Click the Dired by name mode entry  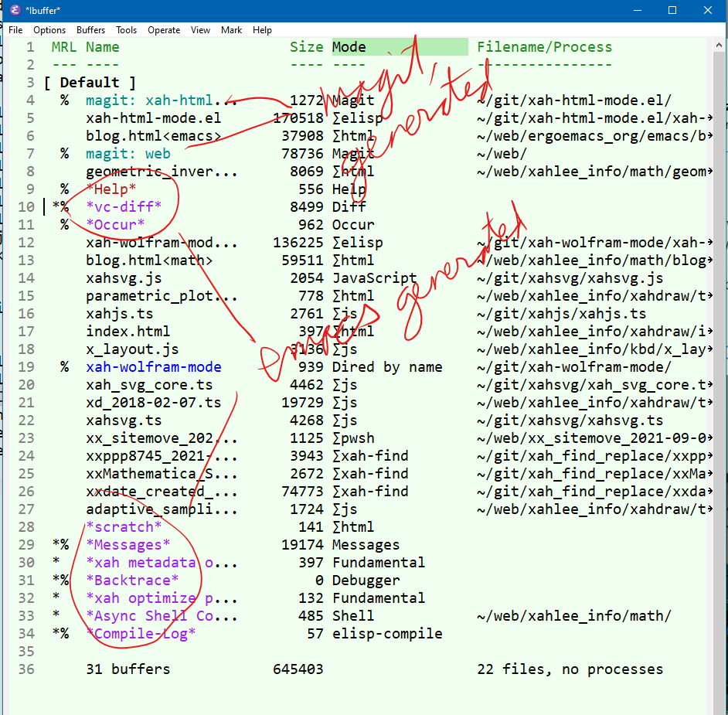point(387,367)
